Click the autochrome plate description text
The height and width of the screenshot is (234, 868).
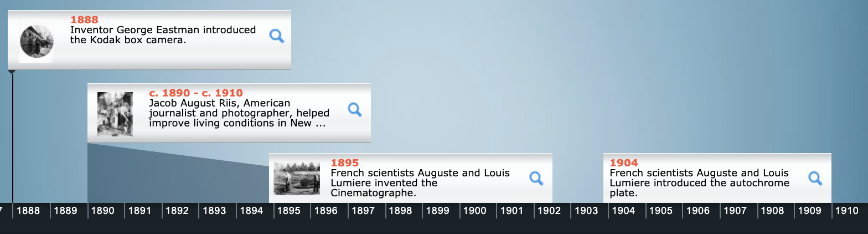(699, 183)
